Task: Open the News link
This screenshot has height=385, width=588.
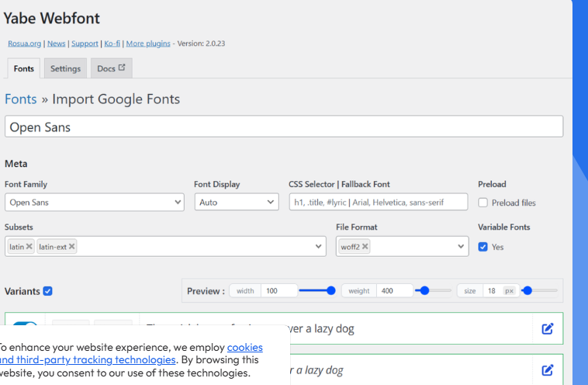Action: 57,43
